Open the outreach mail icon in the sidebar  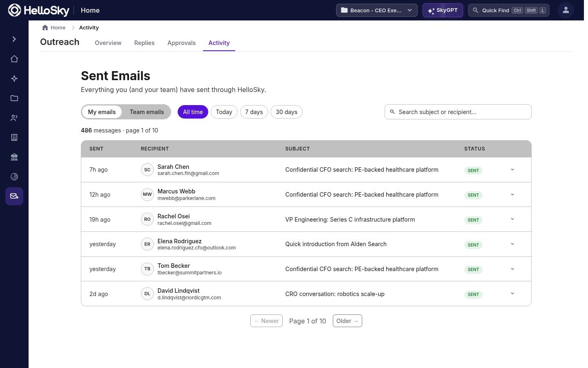[x=14, y=196]
